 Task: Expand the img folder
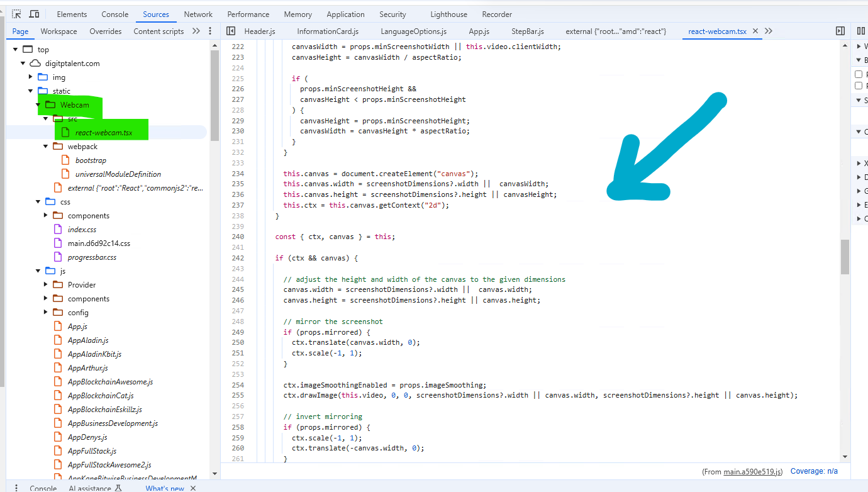pyautogui.click(x=31, y=77)
